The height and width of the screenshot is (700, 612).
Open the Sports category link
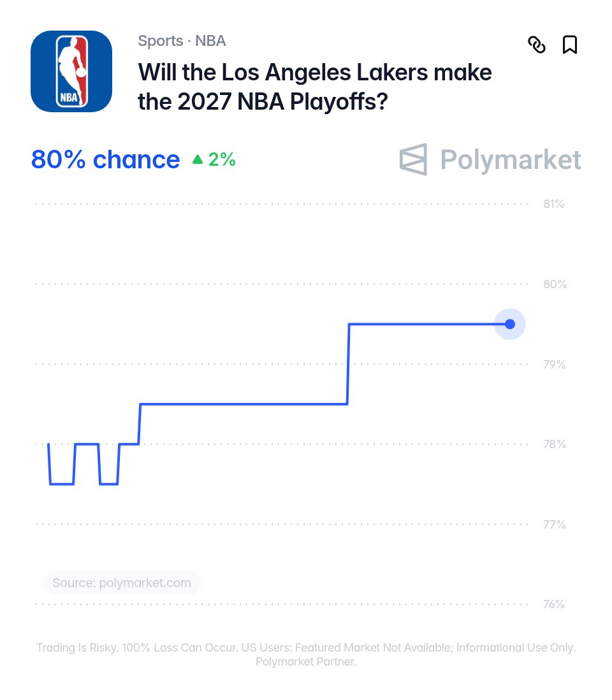pos(161,41)
